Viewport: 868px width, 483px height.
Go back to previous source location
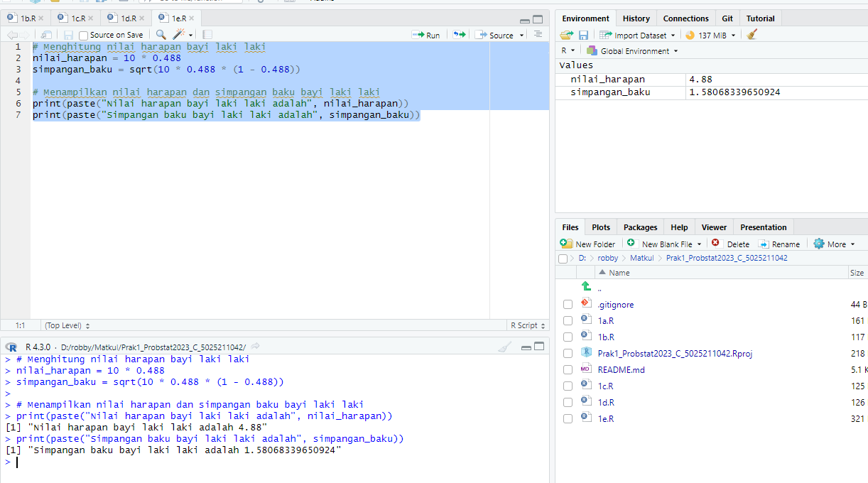coord(11,35)
